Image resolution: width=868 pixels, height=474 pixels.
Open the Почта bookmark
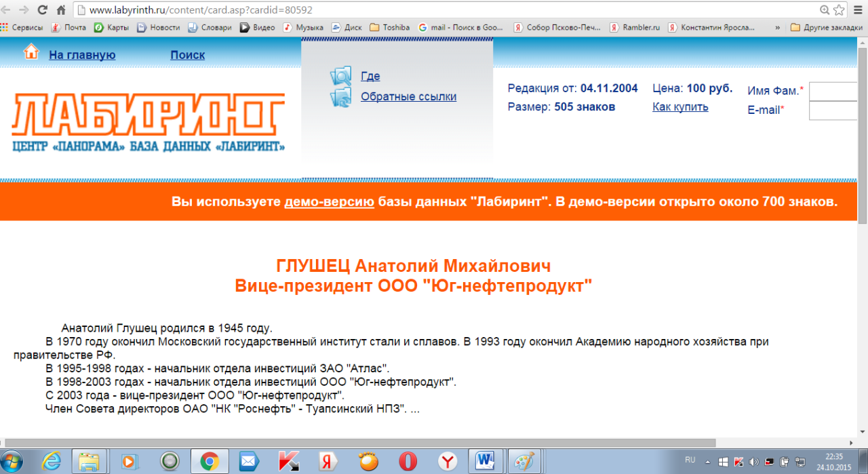point(68,28)
